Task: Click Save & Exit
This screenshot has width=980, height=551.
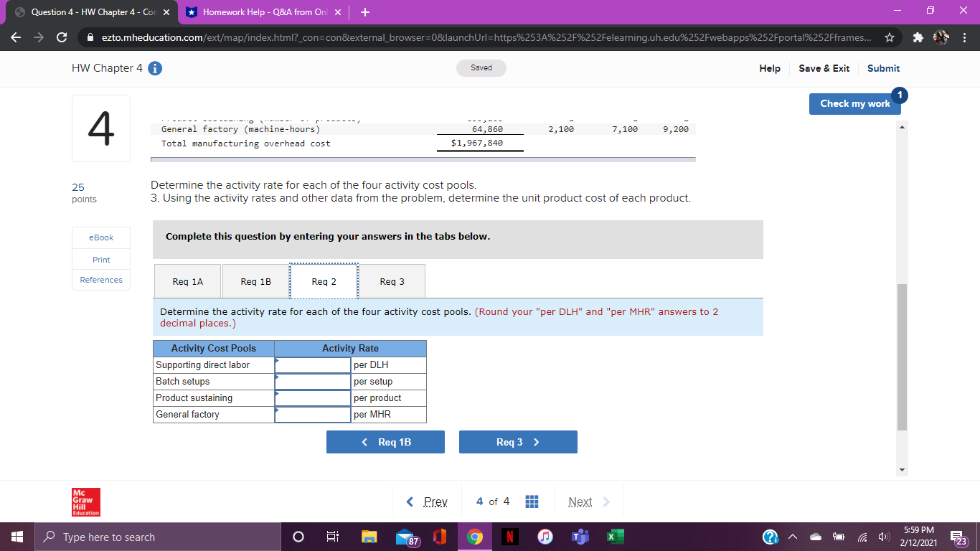Action: tap(824, 68)
